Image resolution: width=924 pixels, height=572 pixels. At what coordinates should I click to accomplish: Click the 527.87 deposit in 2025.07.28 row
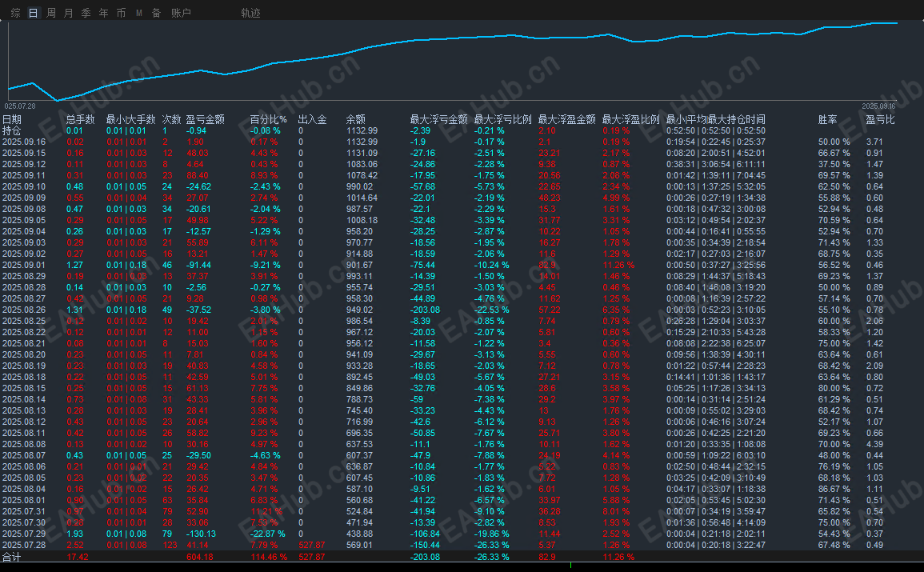[312, 545]
